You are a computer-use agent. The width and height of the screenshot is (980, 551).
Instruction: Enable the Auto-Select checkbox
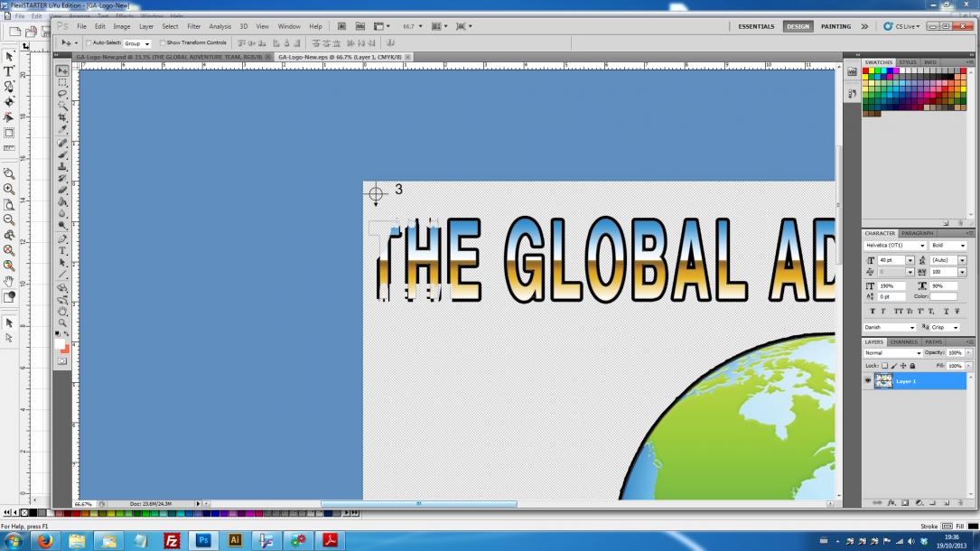pos(89,43)
